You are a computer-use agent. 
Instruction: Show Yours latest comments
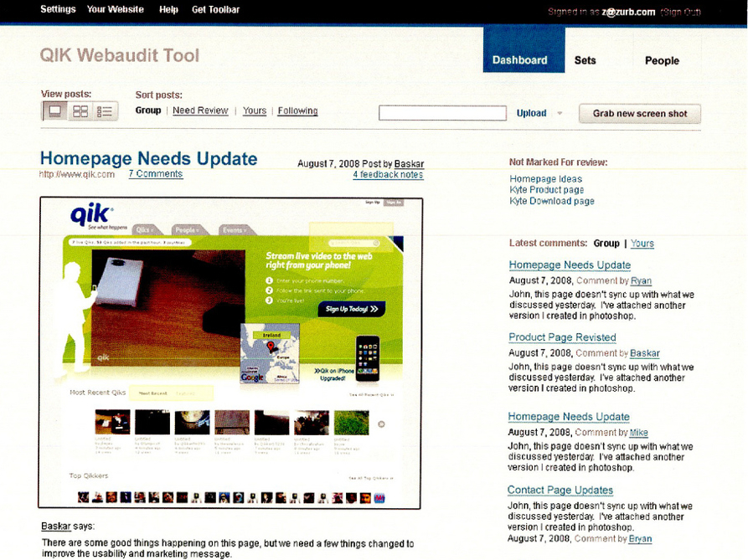[x=642, y=244]
